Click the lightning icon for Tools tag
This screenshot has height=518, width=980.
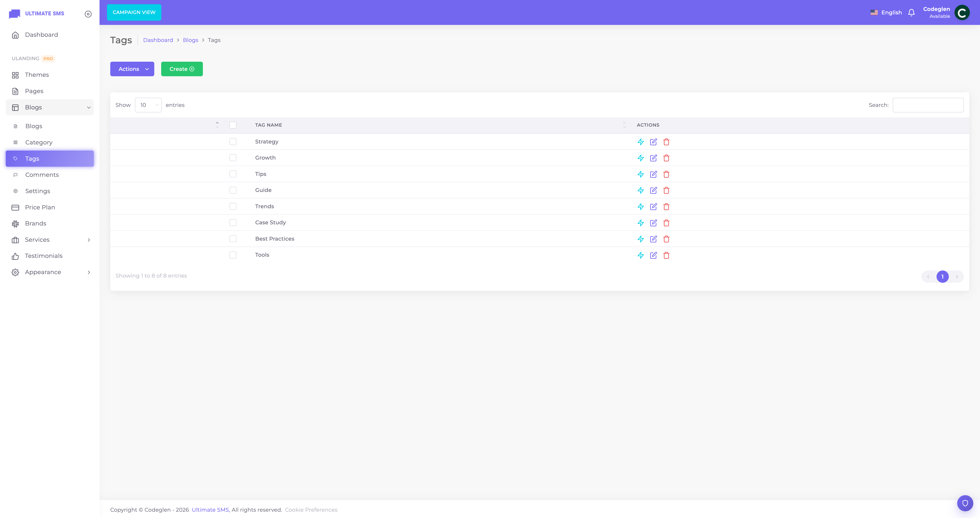641,255
